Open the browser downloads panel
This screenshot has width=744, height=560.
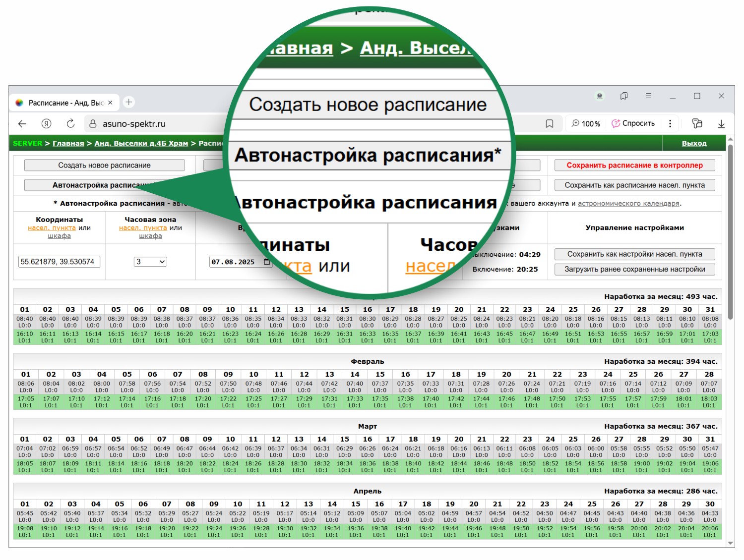722,123
